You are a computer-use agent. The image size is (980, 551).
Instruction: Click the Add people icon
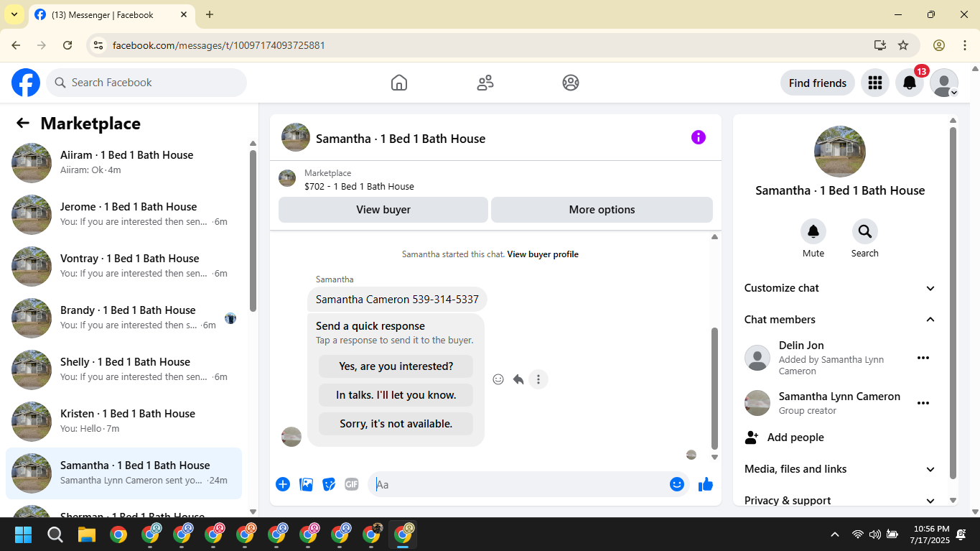[752, 437]
